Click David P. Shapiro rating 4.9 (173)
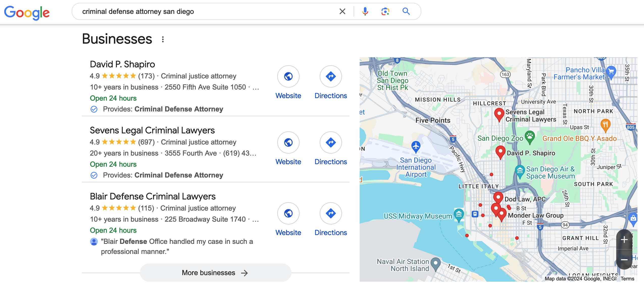This screenshot has height=291, width=644. tap(122, 76)
